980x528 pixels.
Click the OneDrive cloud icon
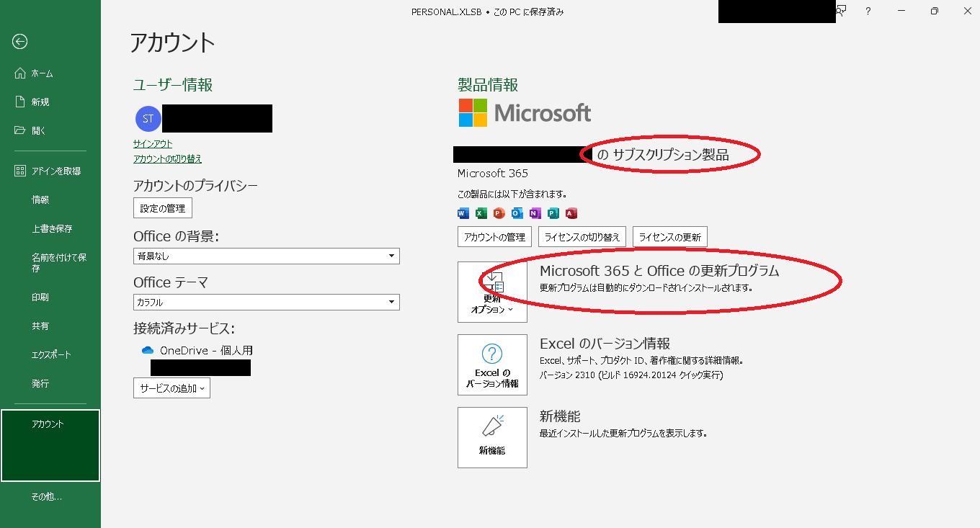(x=148, y=351)
